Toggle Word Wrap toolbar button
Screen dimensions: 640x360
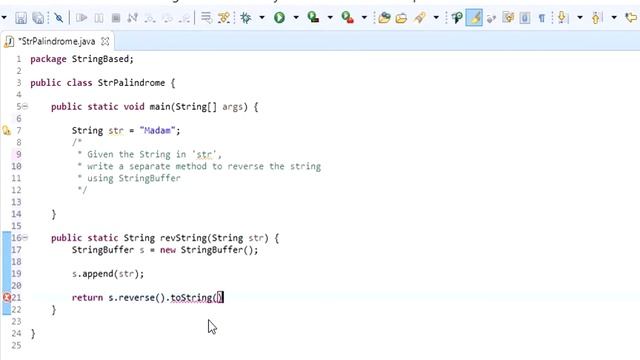tap(491, 18)
